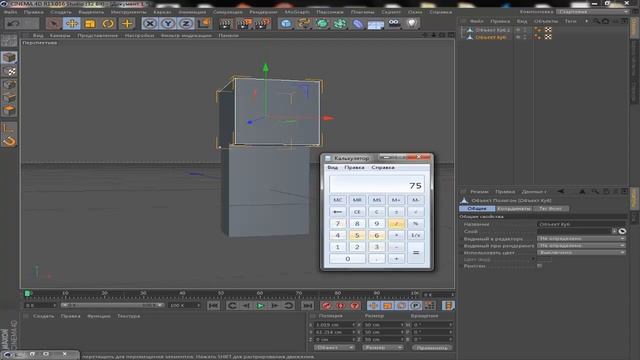This screenshot has height=360, width=640.
Task: Select the Live Selection arrow tool
Action: (53, 23)
